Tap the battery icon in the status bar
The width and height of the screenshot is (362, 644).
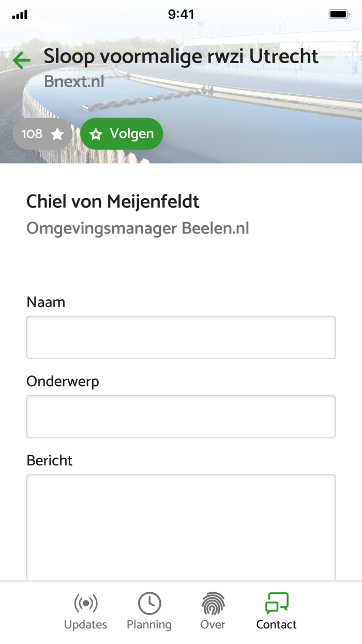pos(339,14)
